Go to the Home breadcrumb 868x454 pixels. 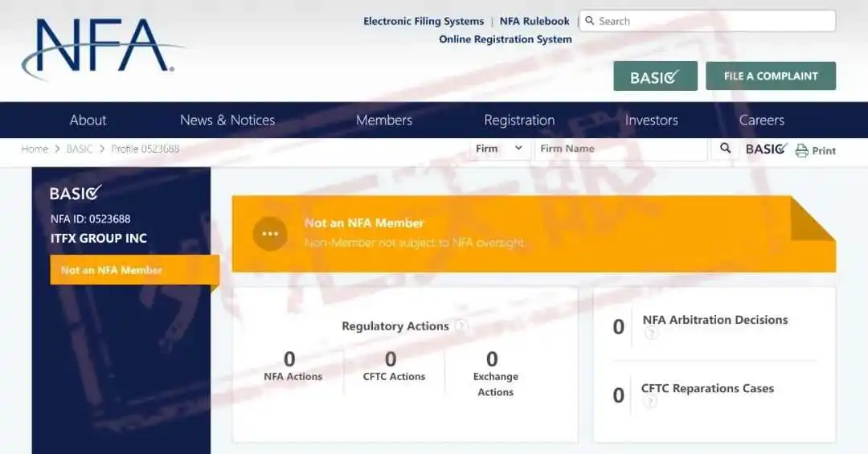pyautogui.click(x=35, y=149)
